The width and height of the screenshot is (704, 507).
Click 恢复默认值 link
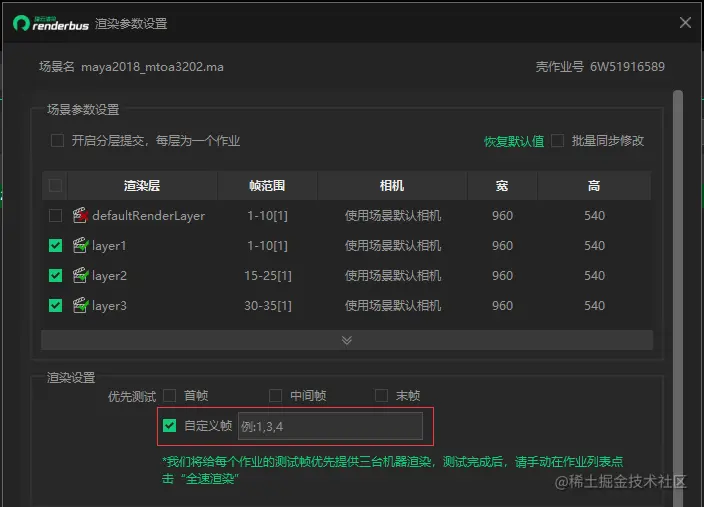(x=514, y=141)
